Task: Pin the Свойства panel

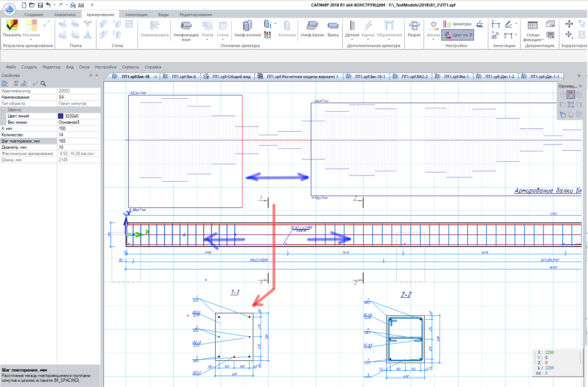Action: pos(91,75)
